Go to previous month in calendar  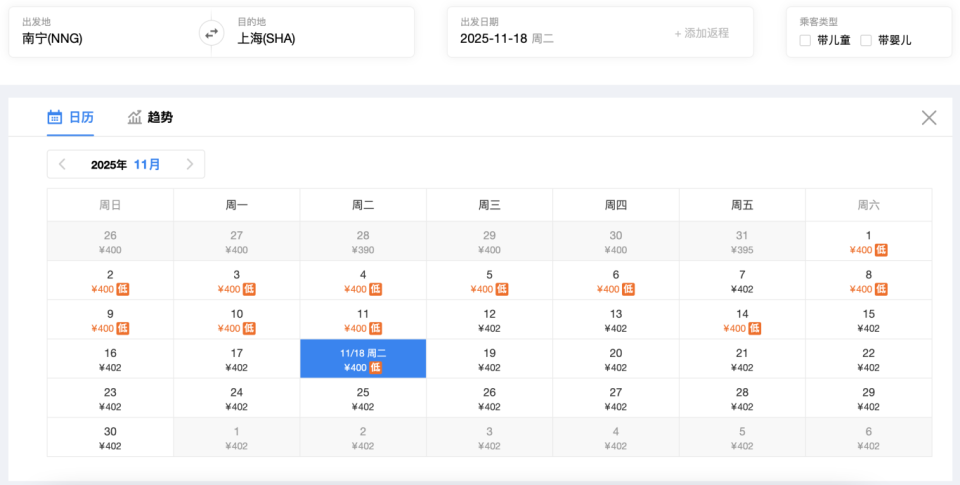[62, 164]
